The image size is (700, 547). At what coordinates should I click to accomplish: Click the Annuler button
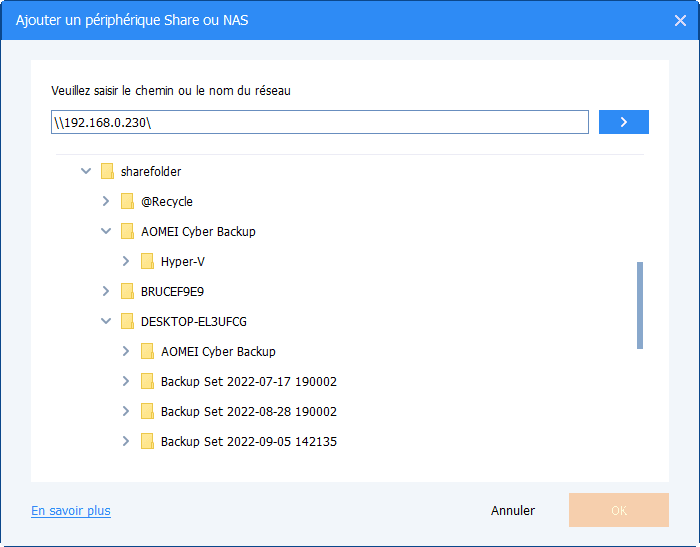point(513,511)
